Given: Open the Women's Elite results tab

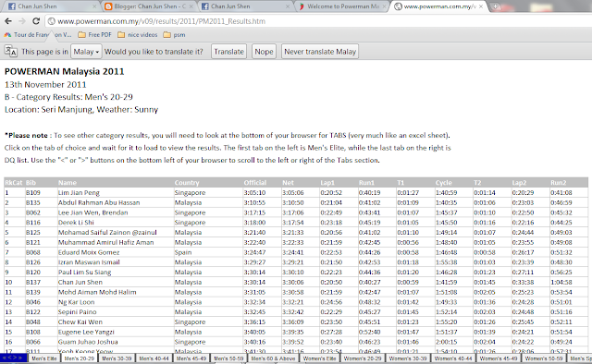Looking at the screenshot, I should point(319,358).
